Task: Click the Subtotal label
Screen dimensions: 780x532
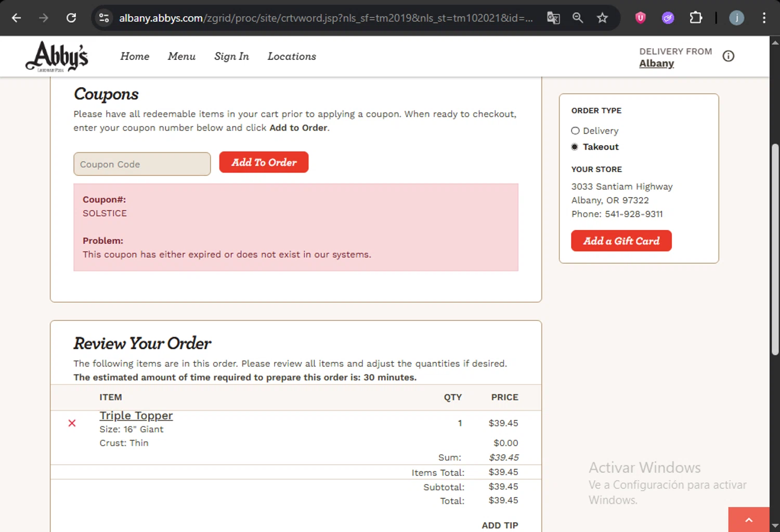Action: 444,487
